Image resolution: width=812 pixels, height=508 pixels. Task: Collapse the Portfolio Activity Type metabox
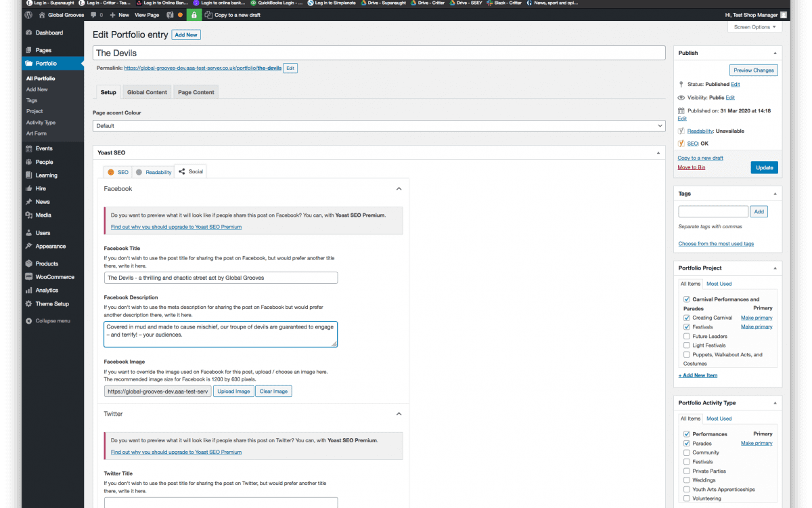pos(775,403)
